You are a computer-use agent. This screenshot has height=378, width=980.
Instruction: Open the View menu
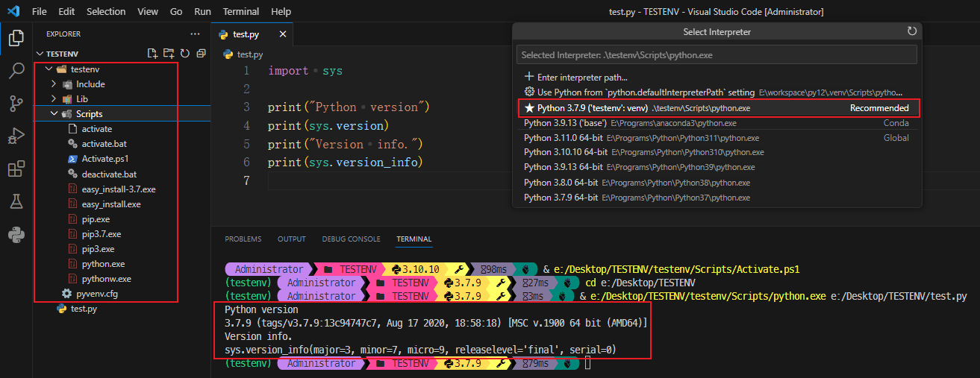point(148,11)
